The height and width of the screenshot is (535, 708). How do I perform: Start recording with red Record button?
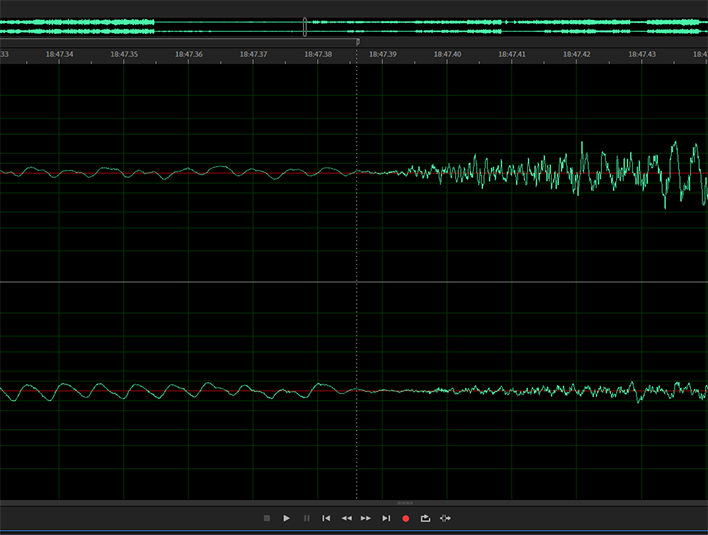tap(406, 518)
